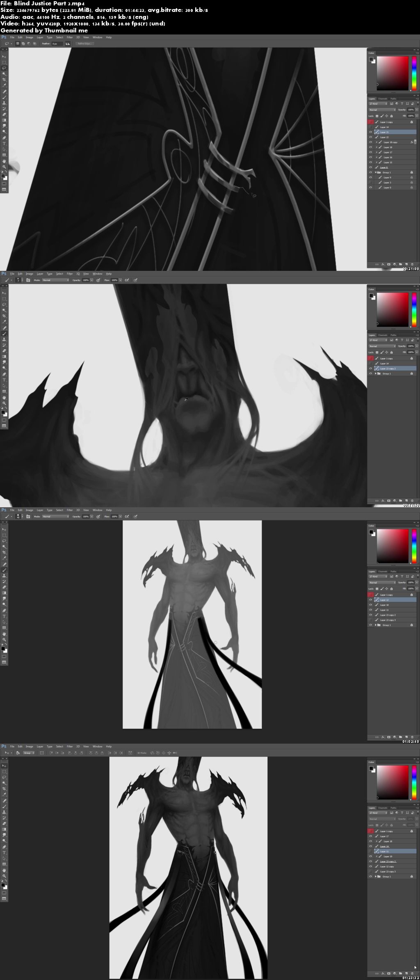Pick a hue on first frame's spectrum bar
420x980 pixels.
[414, 73]
